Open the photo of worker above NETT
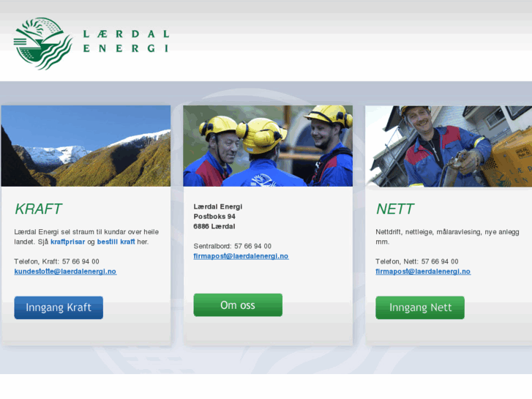532x399 pixels. (x=449, y=146)
